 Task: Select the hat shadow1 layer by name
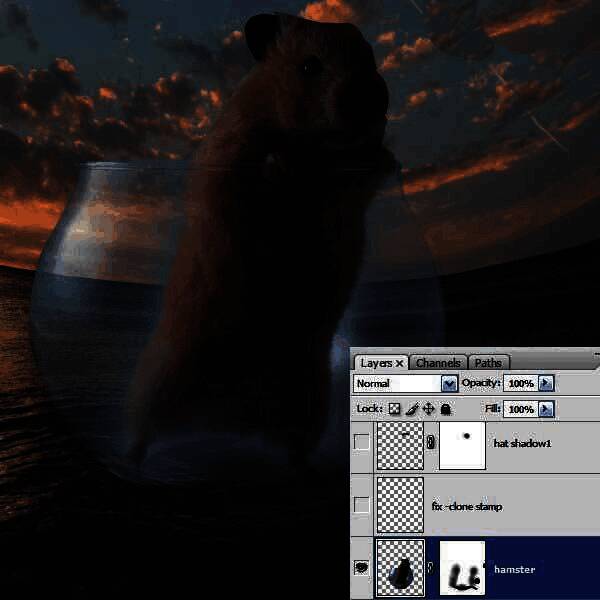(x=521, y=443)
